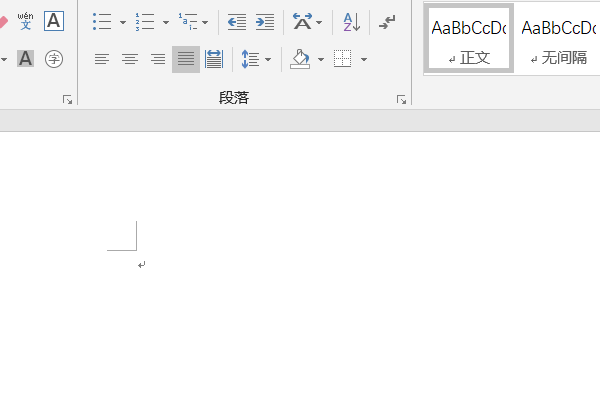Expand the borders dropdown arrow
This screenshot has height=400, width=600.
(x=364, y=59)
